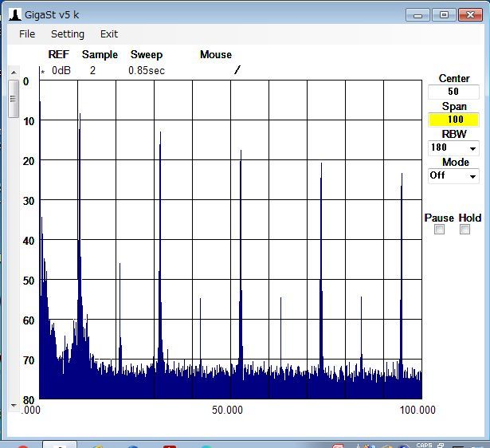
Task: Expand the Mode dropdown showing Off
Action: point(472,176)
